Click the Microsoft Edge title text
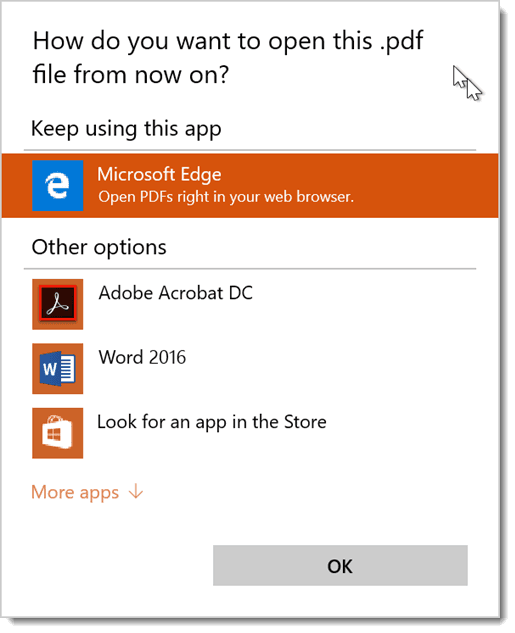The image size is (515, 633). tap(159, 174)
